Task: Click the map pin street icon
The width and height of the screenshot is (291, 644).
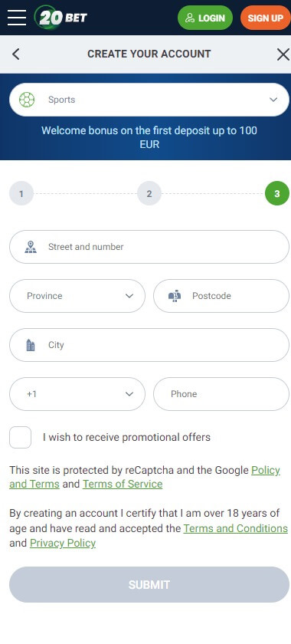Action: 31,247
